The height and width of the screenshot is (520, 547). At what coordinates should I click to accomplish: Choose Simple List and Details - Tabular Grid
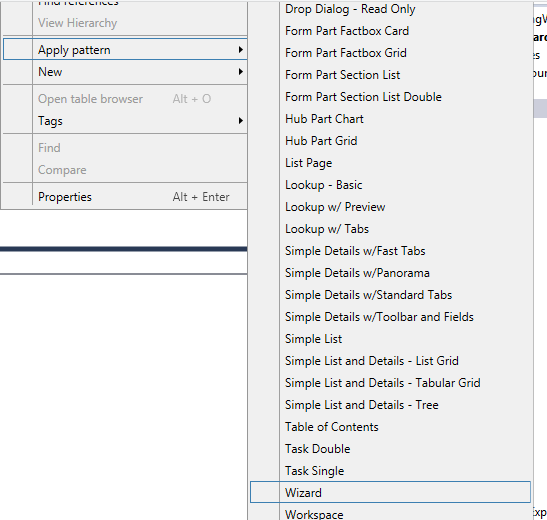[x=390, y=383]
